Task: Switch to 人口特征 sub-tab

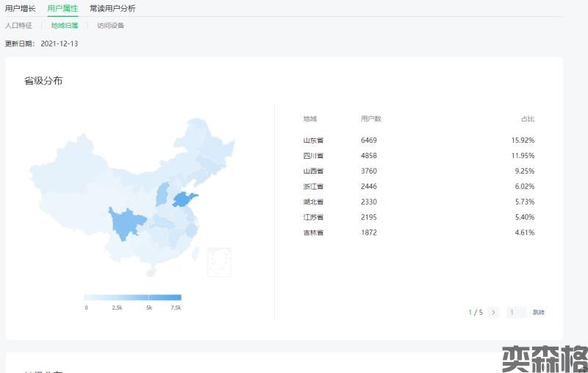Action: pyautogui.click(x=18, y=26)
